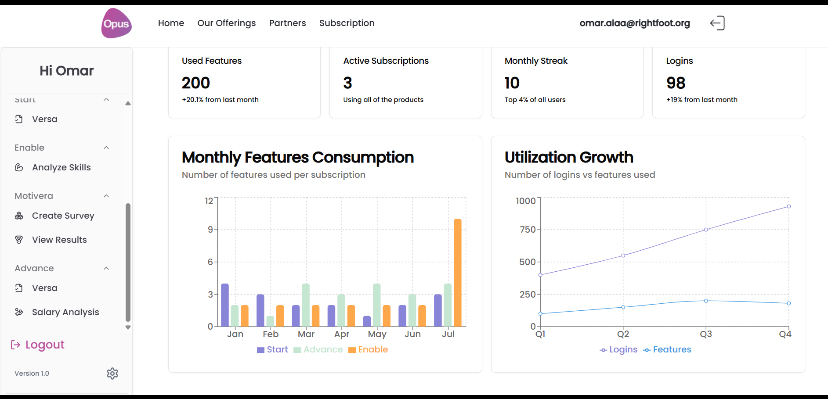Click the Versa icon under Advance section
The height and width of the screenshot is (399, 828).
click(x=19, y=288)
